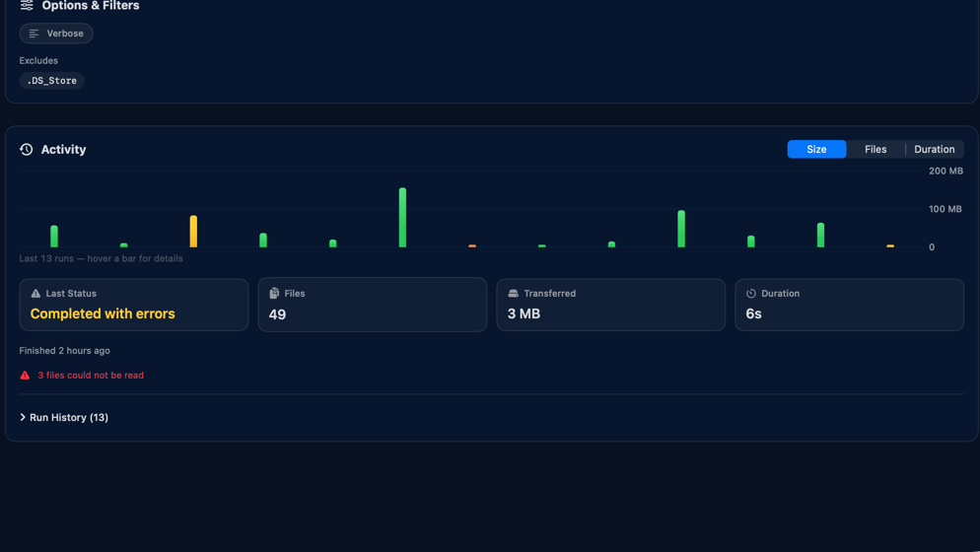
Task: Click the first green bar in chart
Action: click(54, 237)
